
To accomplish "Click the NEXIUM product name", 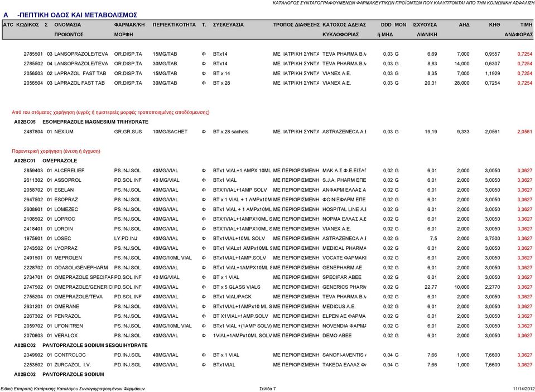I will [64, 132].
